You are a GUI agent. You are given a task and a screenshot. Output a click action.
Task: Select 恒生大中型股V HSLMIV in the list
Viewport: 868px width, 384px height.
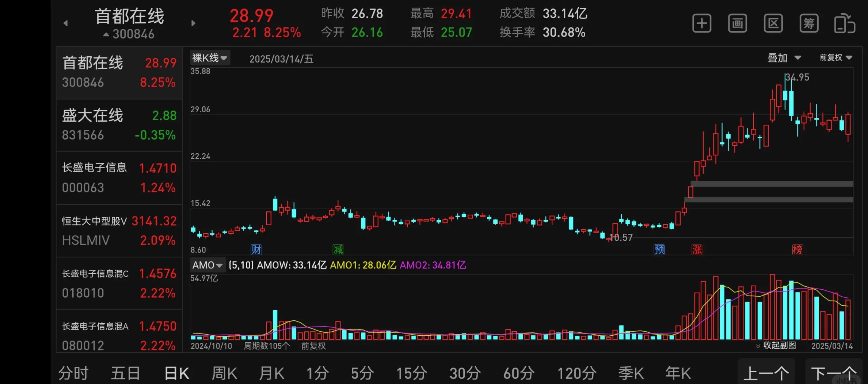119,231
